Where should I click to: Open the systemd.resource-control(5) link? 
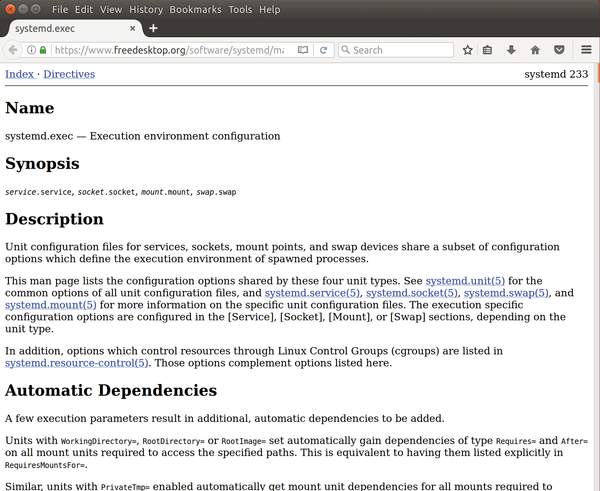click(77, 363)
